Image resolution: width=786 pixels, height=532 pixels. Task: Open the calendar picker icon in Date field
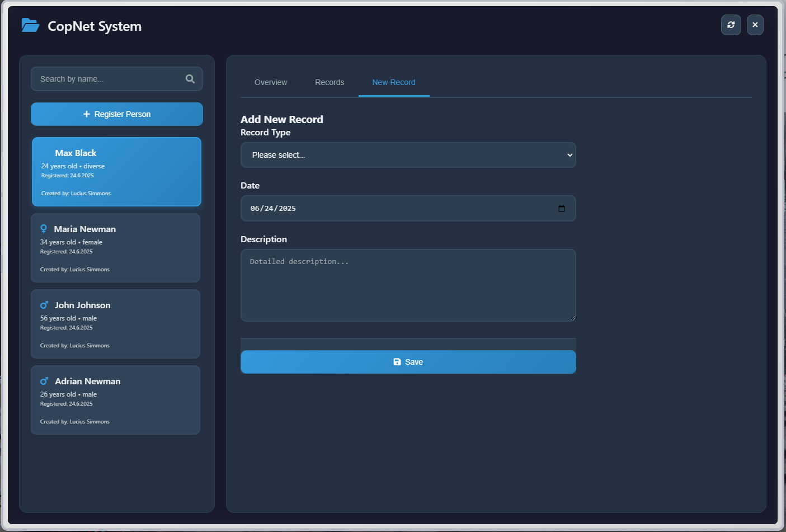562,208
